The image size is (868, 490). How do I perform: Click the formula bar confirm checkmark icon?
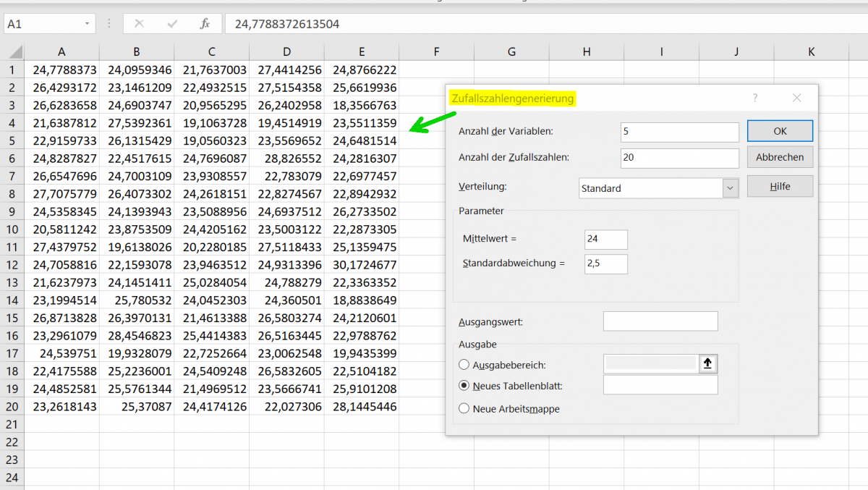tap(172, 24)
